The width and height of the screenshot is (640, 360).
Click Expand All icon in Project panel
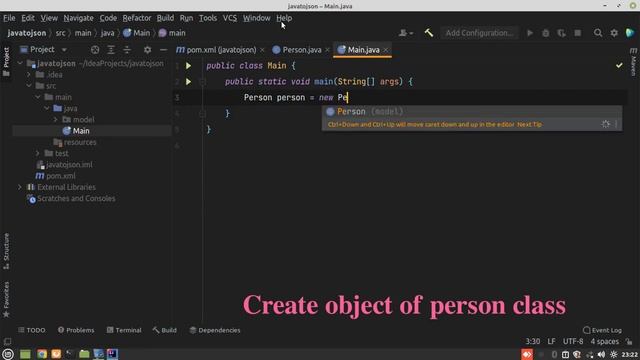pos(111,50)
